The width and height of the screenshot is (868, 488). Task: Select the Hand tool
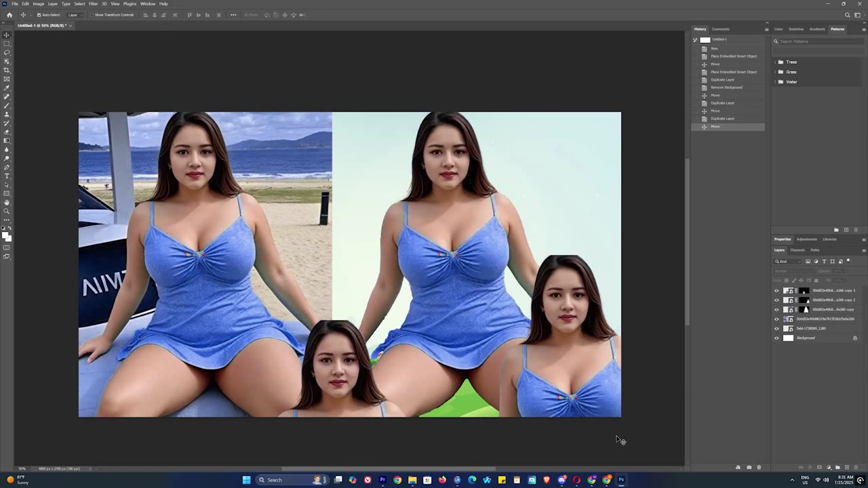point(7,203)
